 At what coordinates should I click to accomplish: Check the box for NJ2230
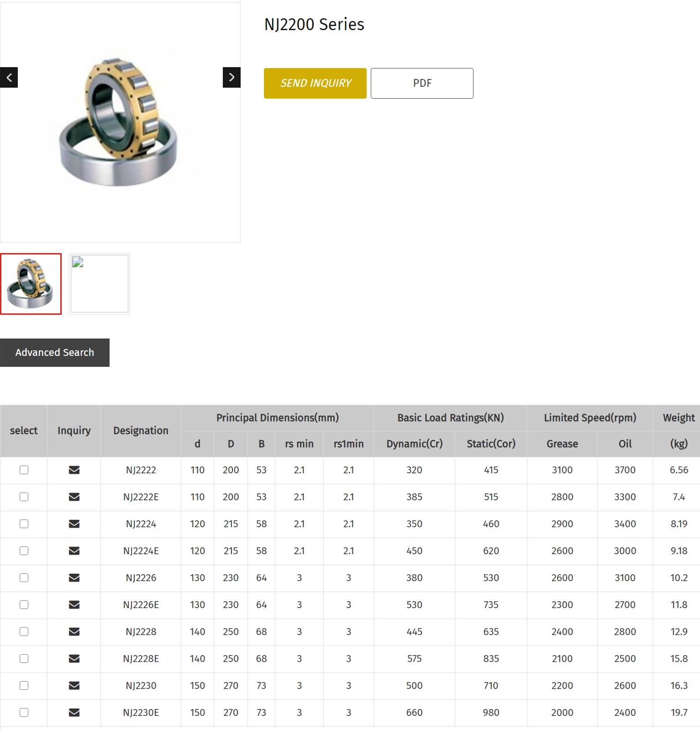click(24, 686)
